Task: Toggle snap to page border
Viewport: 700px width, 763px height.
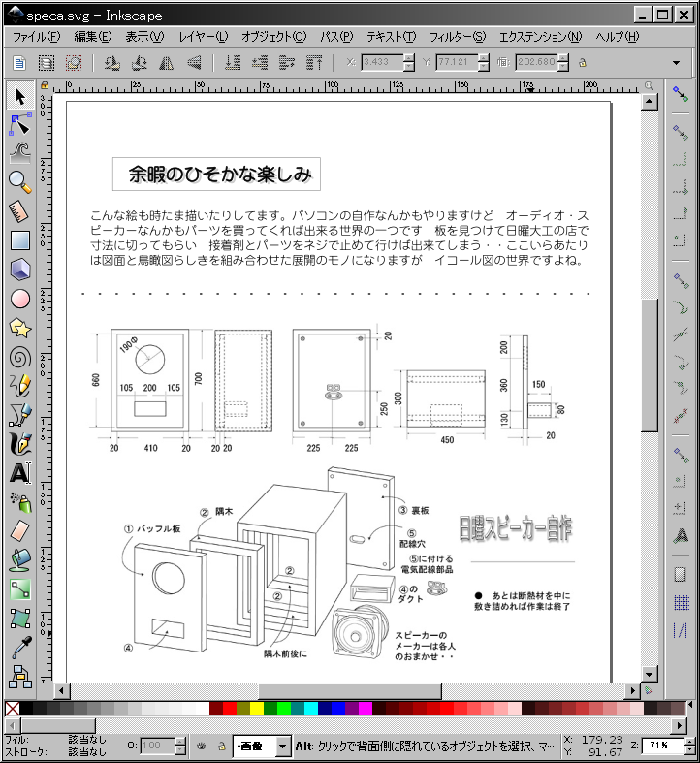Action: tap(681, 575)
